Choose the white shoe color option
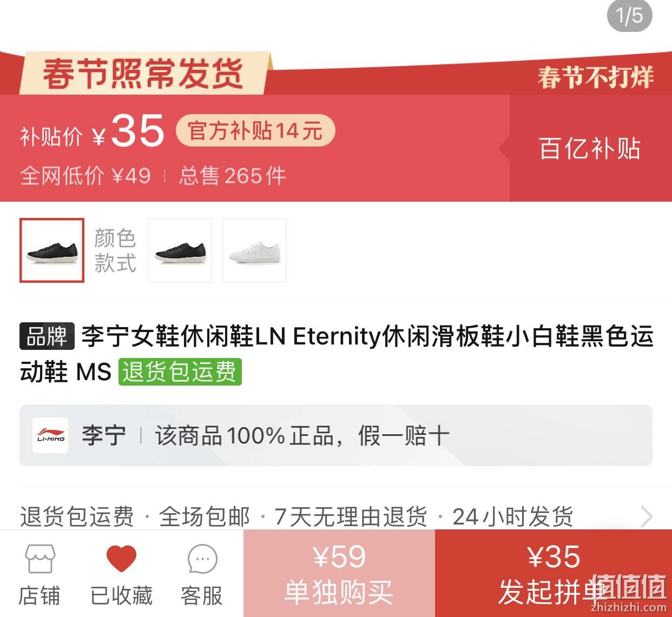 coord(255,250)
